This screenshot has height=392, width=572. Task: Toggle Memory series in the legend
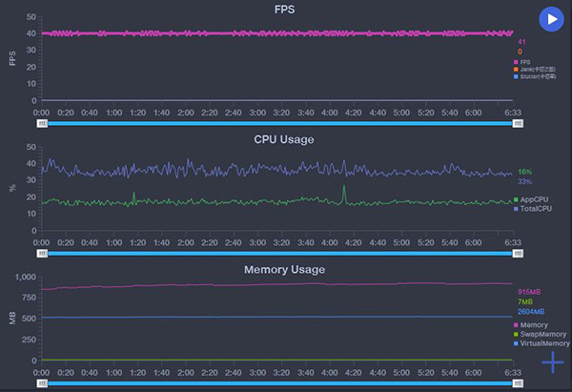point(535,325)
